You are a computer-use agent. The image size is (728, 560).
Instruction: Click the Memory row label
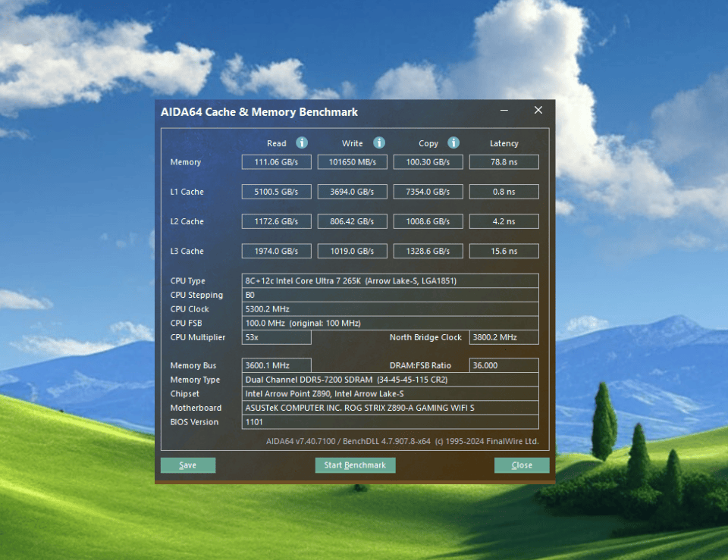[186, 162]
